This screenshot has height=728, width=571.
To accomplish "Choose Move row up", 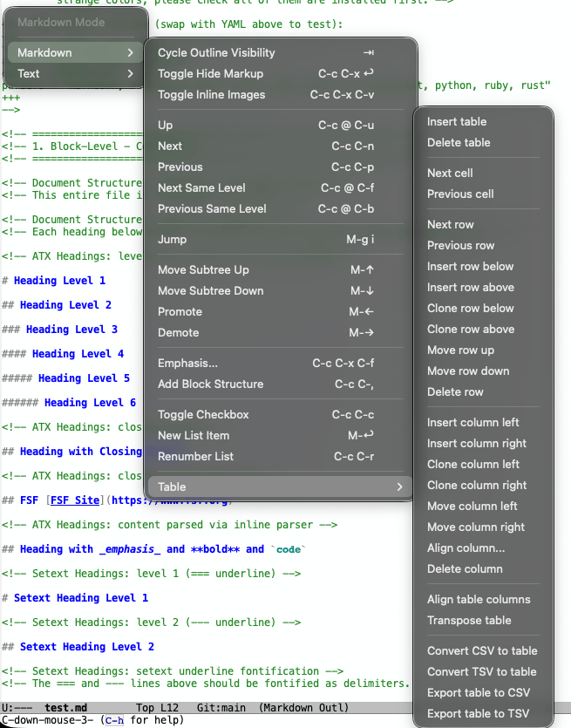I will tap(483, 350).
